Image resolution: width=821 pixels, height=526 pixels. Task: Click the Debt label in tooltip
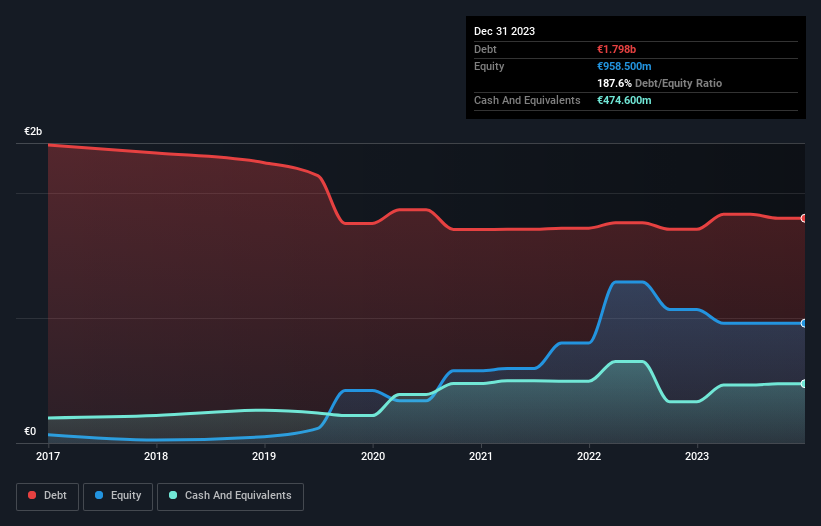[485, 49]
